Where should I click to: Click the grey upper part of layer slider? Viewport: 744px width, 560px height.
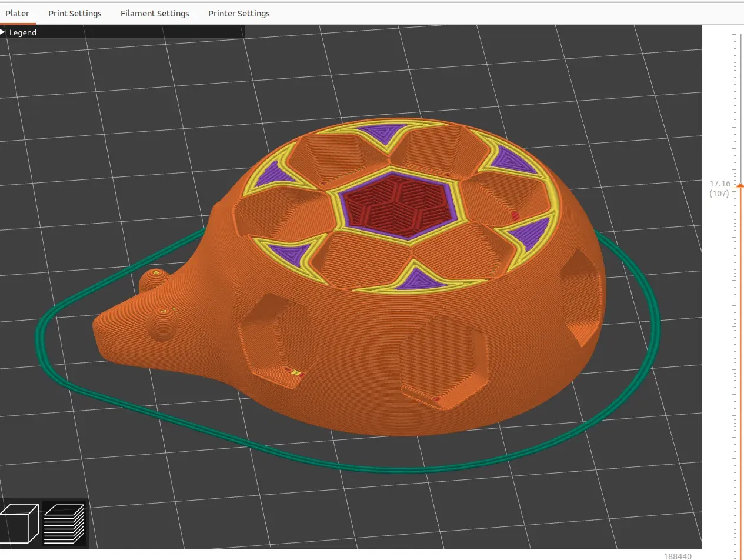[740, 109]
